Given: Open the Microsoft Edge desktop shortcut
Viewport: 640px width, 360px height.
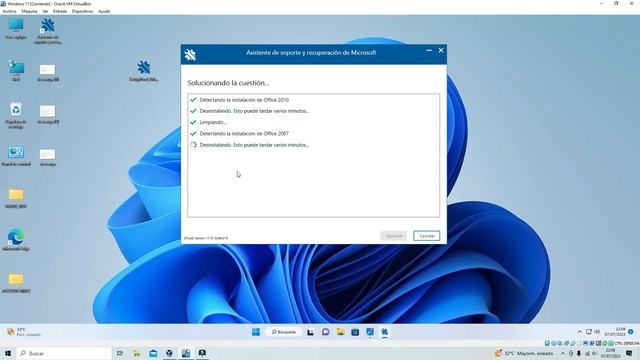Looking at the screenshot, I should pos(16,240).
